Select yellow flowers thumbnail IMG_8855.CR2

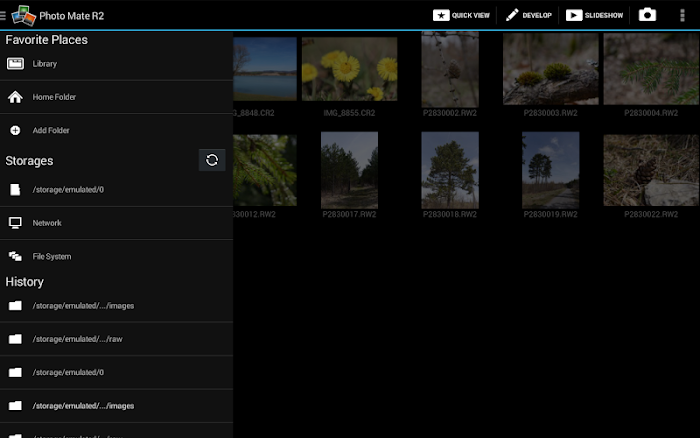tap(350, 69)
